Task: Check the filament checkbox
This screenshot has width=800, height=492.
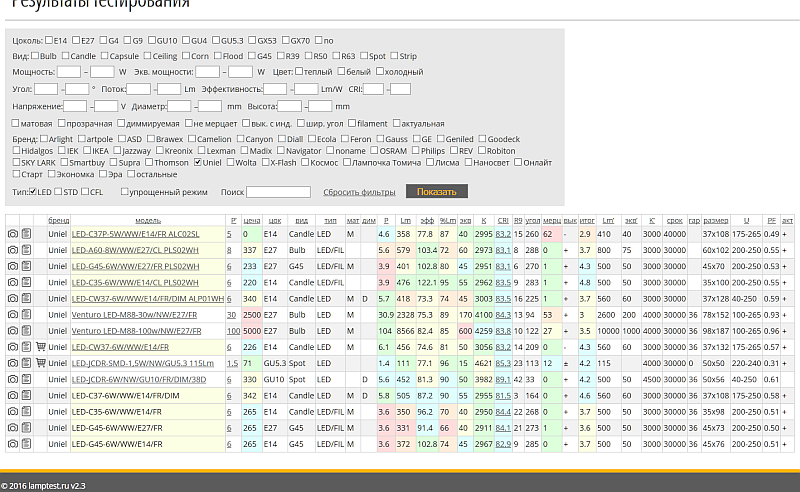Action: point(352,123)
